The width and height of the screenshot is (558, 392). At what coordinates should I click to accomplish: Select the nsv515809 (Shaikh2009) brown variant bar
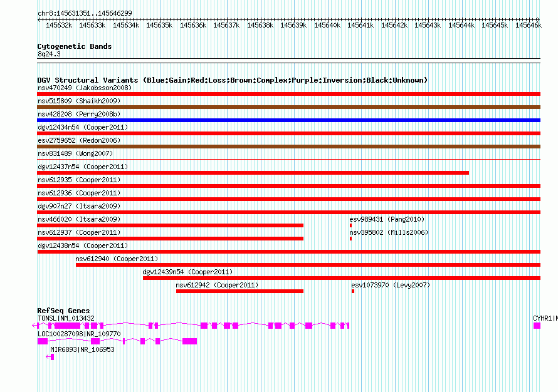[x=288, y=107]
